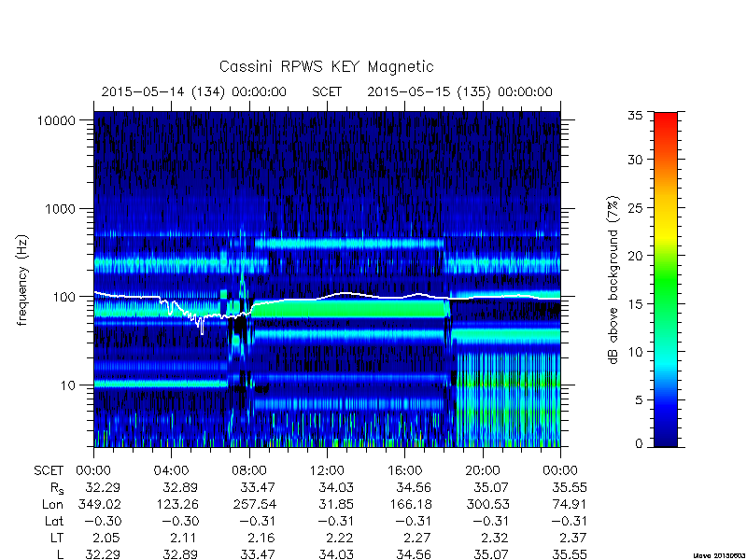Click the Rs row value "35.55"
The height and width of the screenshot is (560, 747).
570,487
